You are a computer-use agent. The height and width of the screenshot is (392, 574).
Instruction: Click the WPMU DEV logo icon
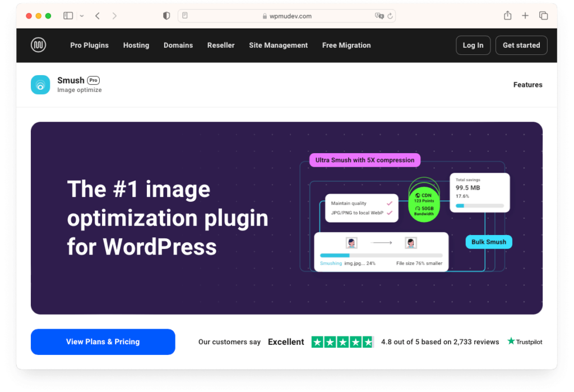coord(39,45)
